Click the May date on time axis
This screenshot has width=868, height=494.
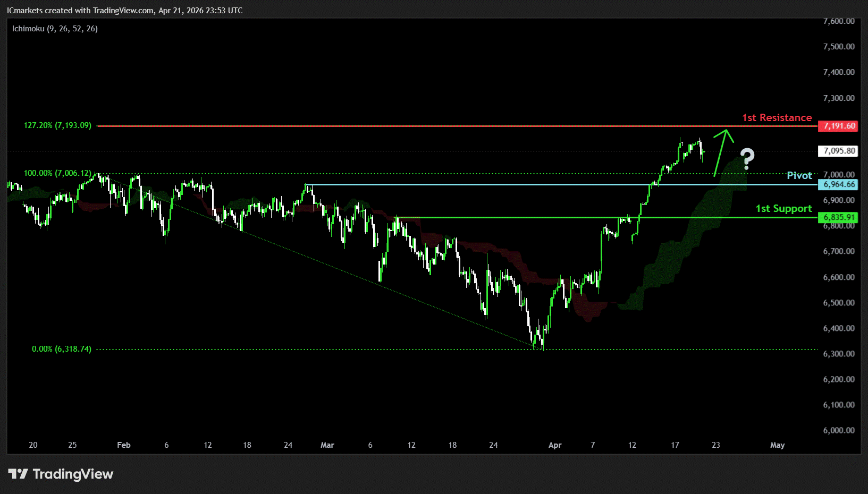777,445
